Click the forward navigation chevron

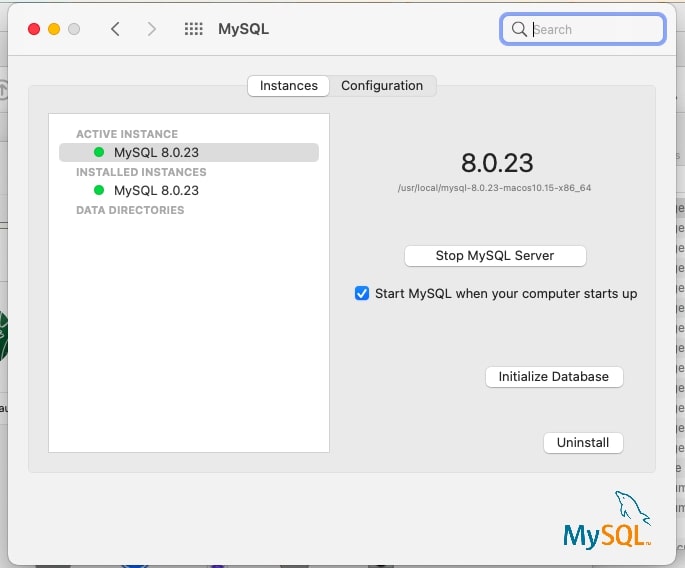[151, 29]
